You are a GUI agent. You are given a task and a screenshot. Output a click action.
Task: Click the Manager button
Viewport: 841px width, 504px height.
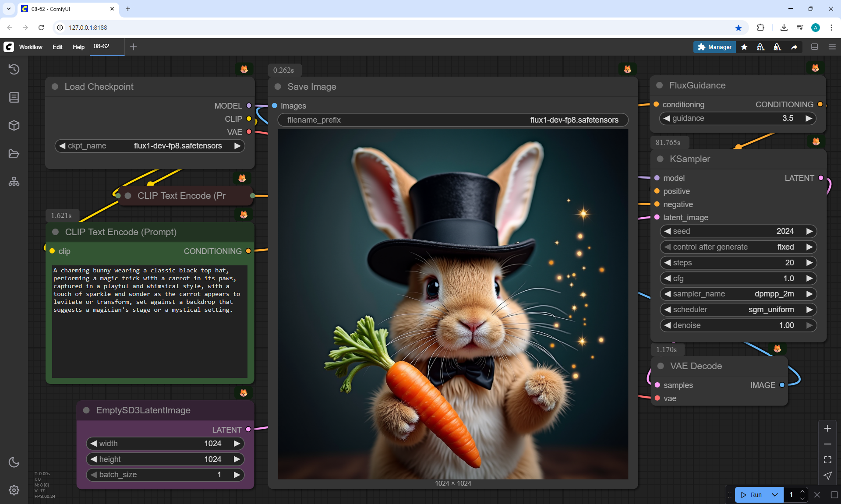click(x=714, y=47)
